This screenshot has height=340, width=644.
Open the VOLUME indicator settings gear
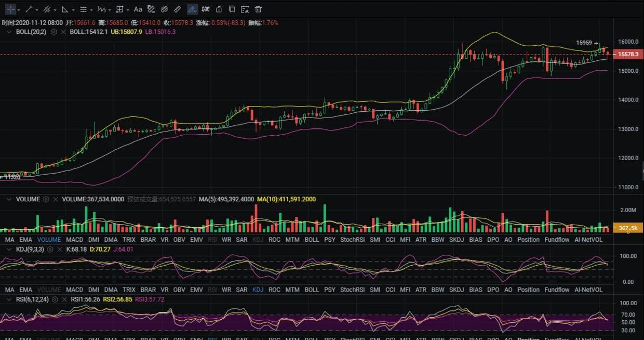[x=46, y=199]
